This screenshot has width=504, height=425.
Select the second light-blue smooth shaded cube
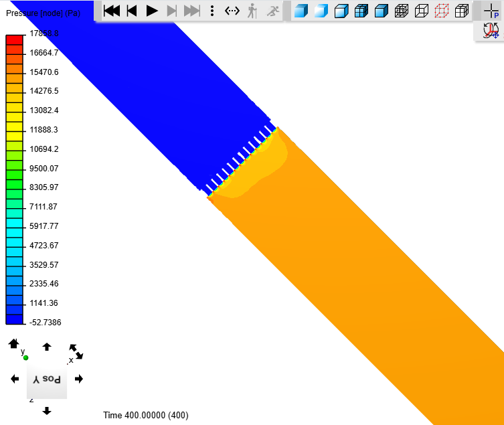pos(321,11)
